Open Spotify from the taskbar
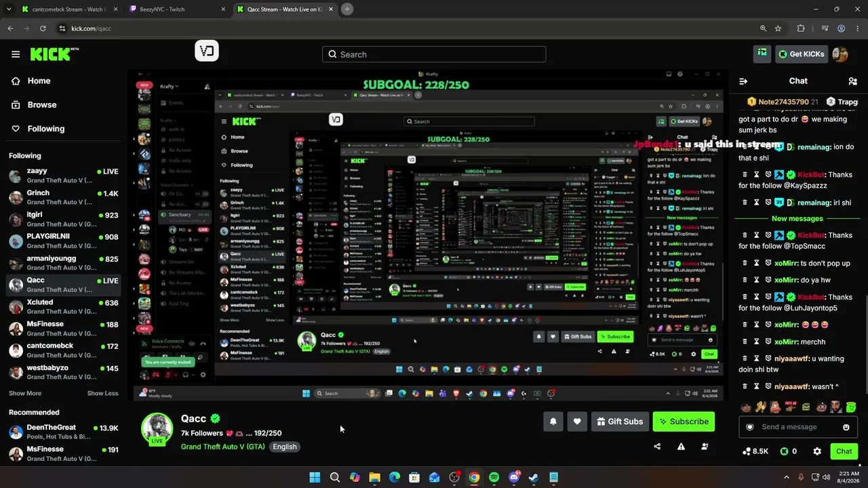 [494, 477]
